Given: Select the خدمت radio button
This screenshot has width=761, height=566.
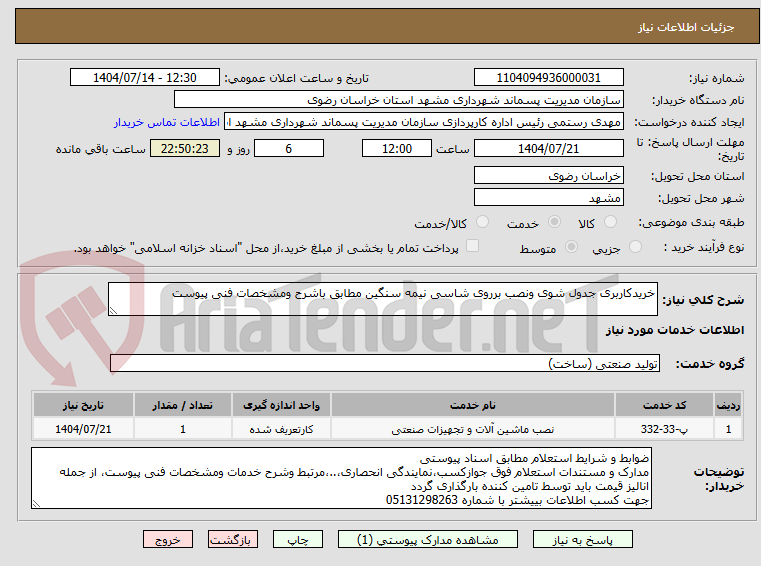Looking at the screenshot, I should click(x=554, y=222).
